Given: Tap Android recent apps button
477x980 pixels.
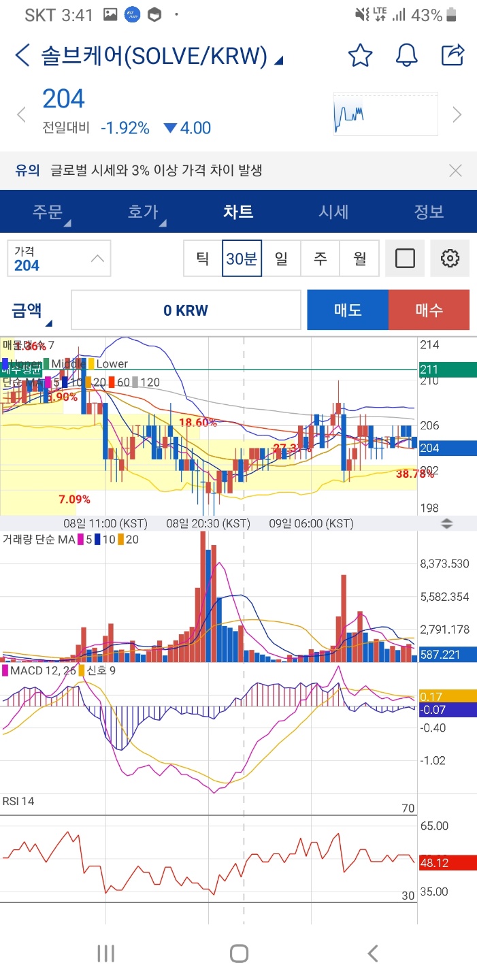Looking at the screenshot, I should click(x=105, y=953).
